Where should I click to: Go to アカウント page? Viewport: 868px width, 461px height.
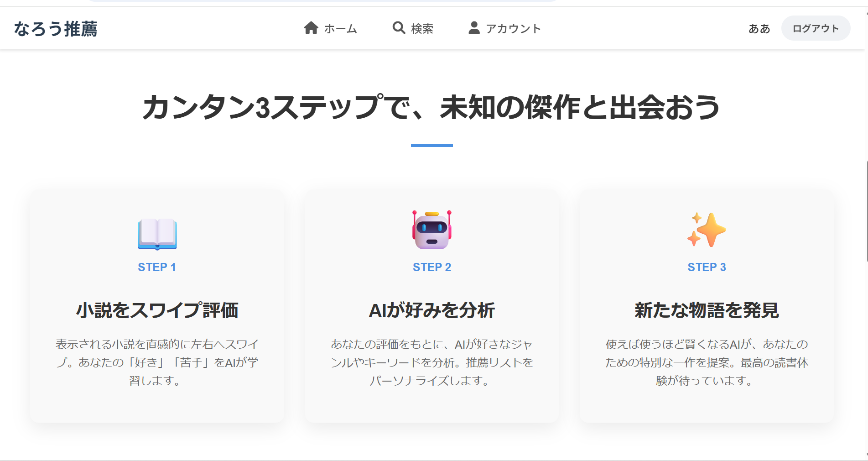(513, 29)
